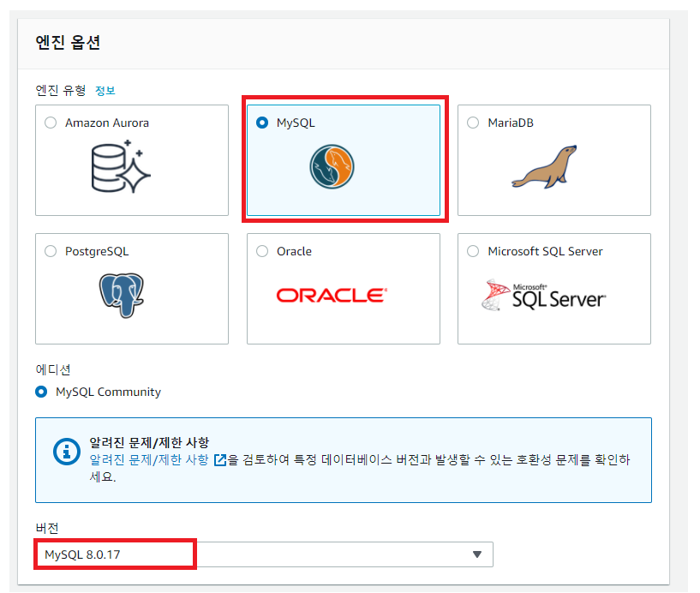The width and height of the screenshot is (700, 593).
Task: Click the Oracle label text
Action: click(294, 251)
